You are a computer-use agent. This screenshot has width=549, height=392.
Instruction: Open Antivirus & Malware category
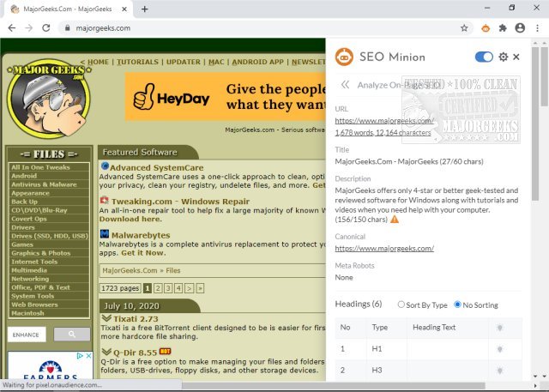(44, 184)
